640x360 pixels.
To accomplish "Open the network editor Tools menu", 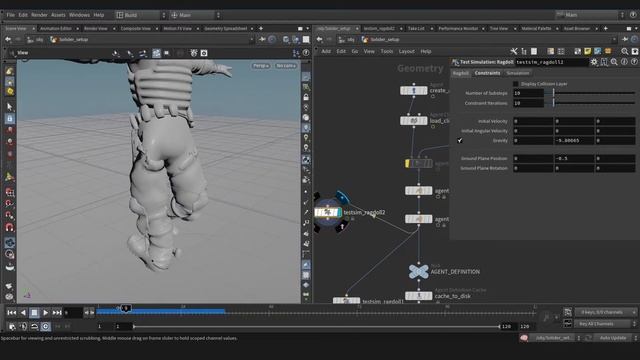I will (387, 51).
